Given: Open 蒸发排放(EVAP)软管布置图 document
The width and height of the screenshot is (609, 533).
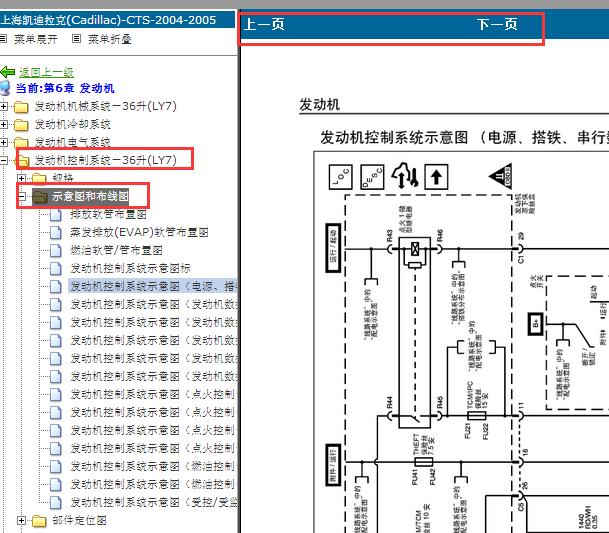Looking at the screenshot, I should coord(139,232).
